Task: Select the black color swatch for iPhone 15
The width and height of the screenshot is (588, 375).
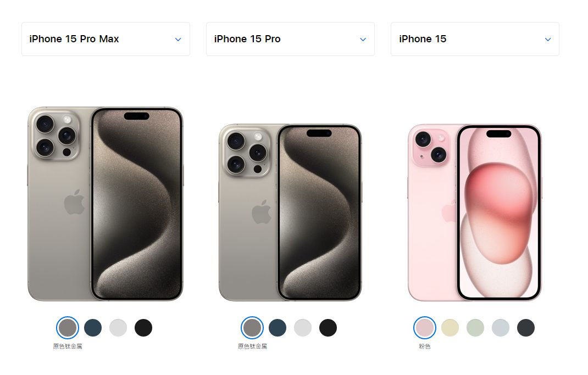Action: pos(526,328)
